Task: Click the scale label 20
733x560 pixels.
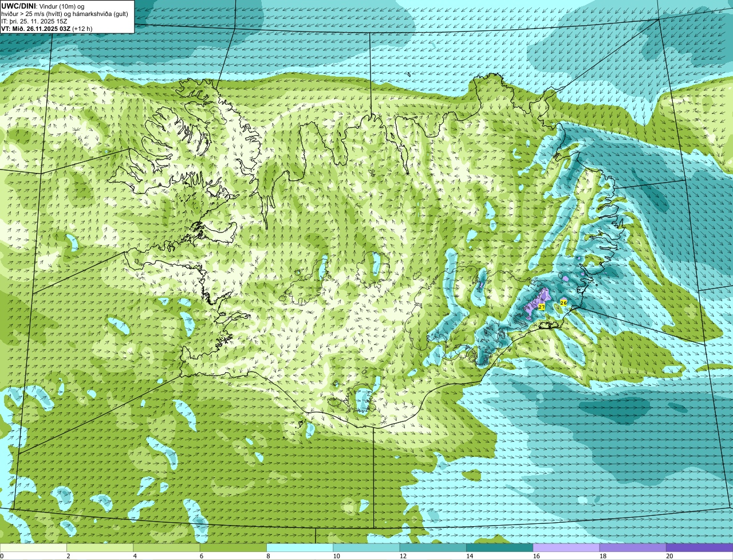Action: tap(669, 555)
